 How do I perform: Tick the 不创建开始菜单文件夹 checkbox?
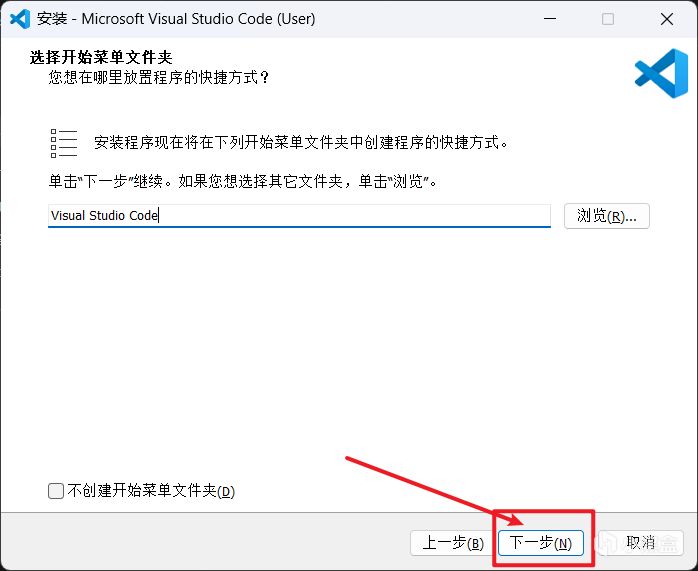[56, 491]
